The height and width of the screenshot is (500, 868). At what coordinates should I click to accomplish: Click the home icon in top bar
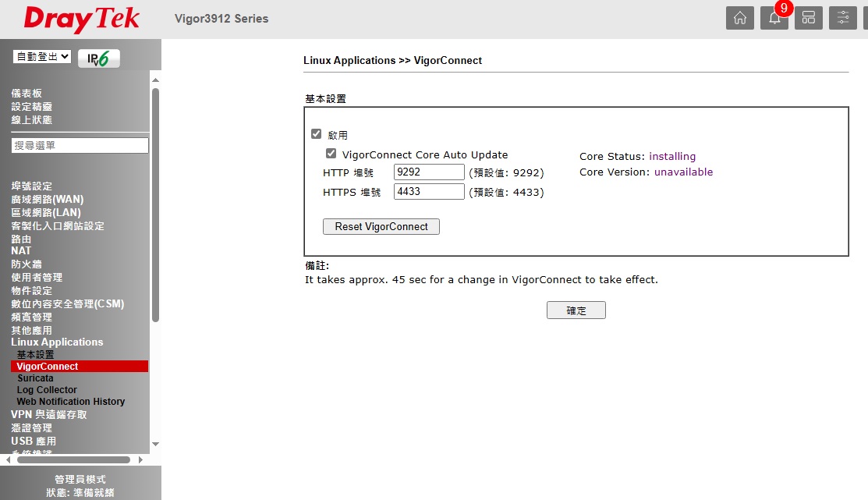coord(739,18)
